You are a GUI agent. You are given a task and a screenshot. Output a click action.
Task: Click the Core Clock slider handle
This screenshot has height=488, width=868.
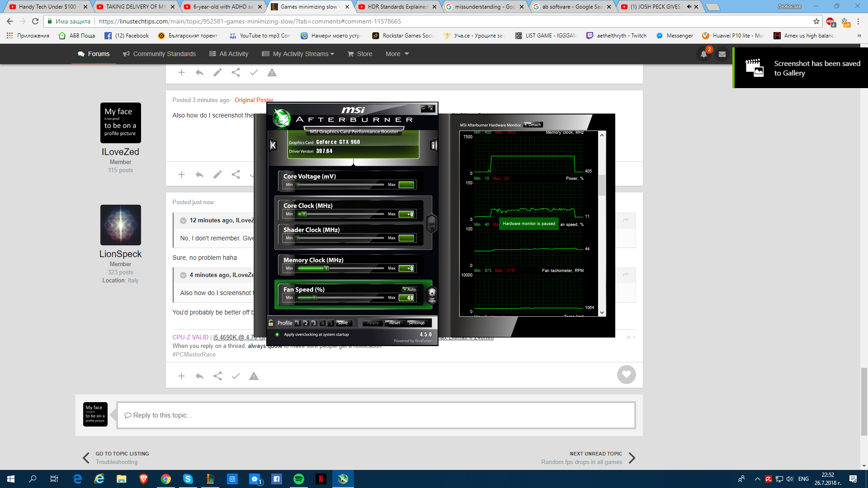[x=304, y=214]
